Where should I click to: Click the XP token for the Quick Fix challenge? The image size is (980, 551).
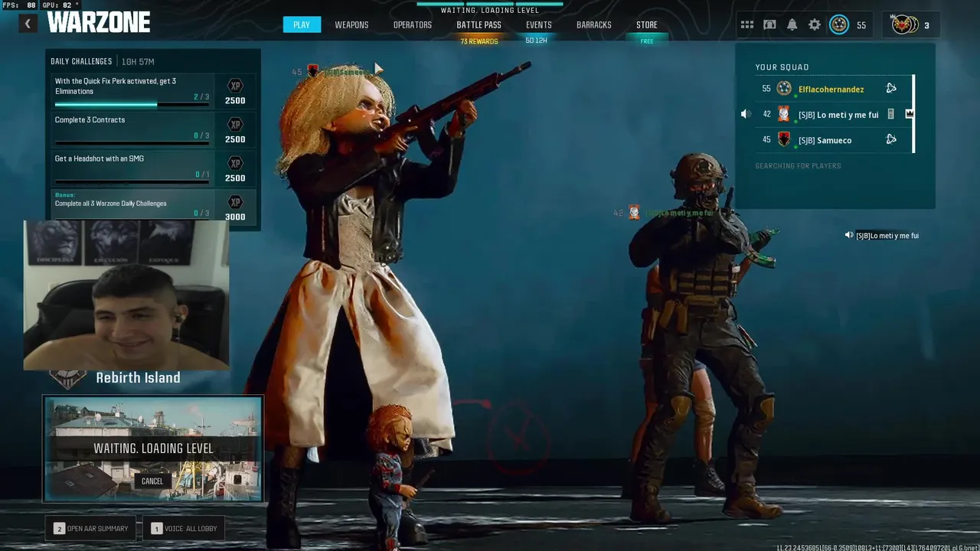(235, 86)
